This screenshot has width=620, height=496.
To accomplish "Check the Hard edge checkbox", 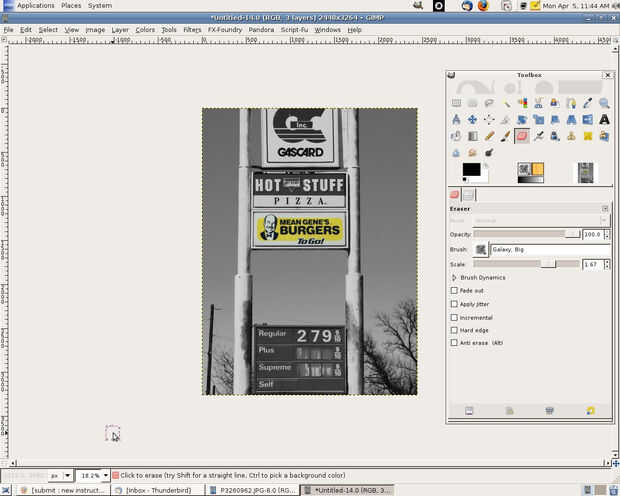I will pos(455,330).
